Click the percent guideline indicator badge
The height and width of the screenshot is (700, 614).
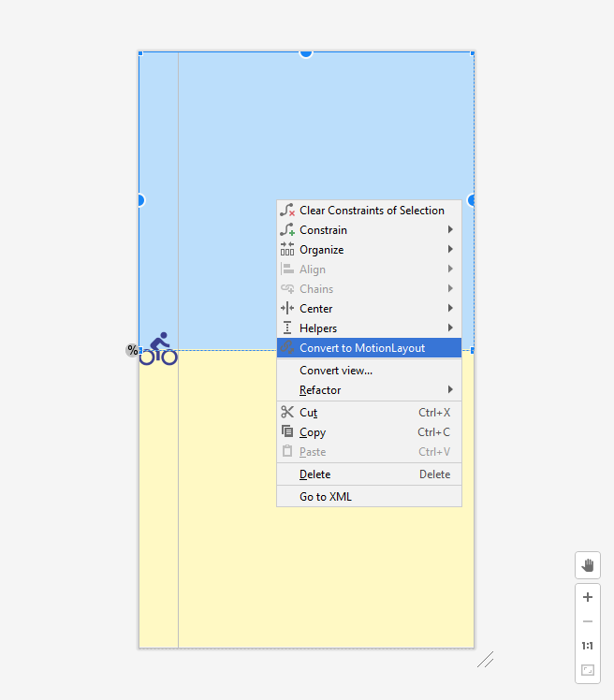click(x=132, y=350)
